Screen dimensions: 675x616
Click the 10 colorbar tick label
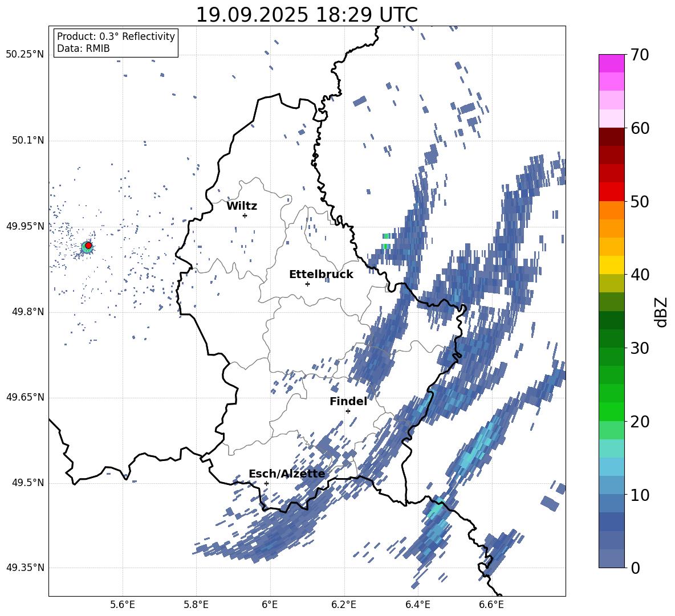click(x=640, y=495)
